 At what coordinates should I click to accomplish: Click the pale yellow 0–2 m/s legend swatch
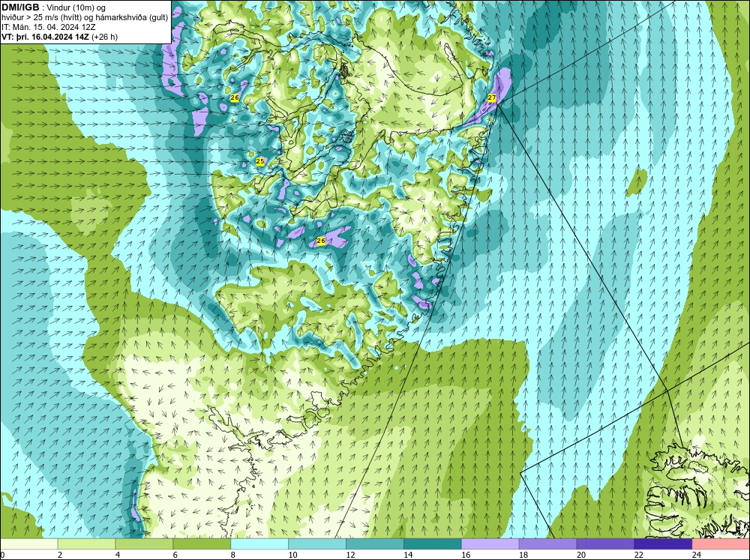(28, 544)
